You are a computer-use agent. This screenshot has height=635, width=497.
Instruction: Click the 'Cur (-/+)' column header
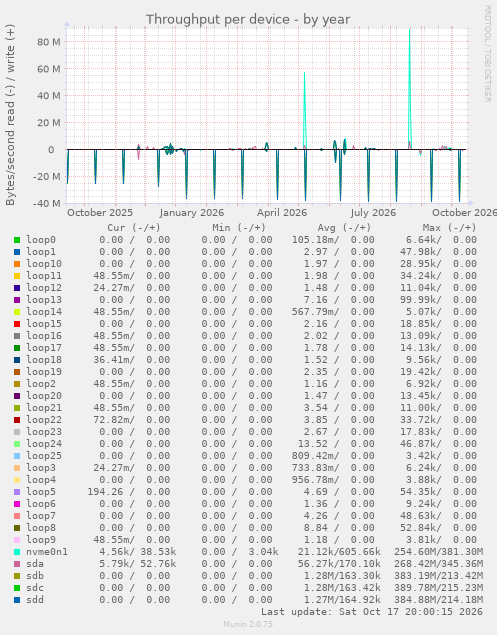point(134,228)
